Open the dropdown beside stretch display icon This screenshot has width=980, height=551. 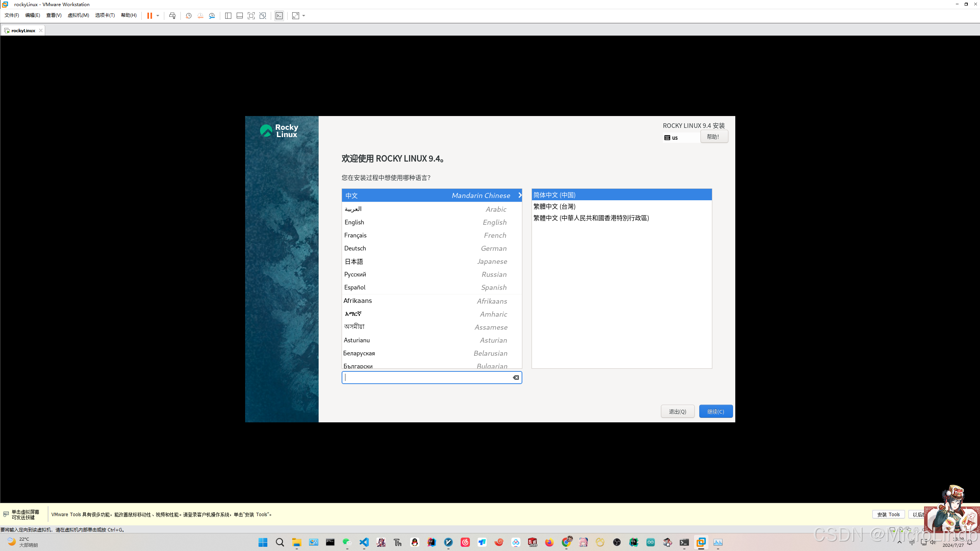coord(304,16)
